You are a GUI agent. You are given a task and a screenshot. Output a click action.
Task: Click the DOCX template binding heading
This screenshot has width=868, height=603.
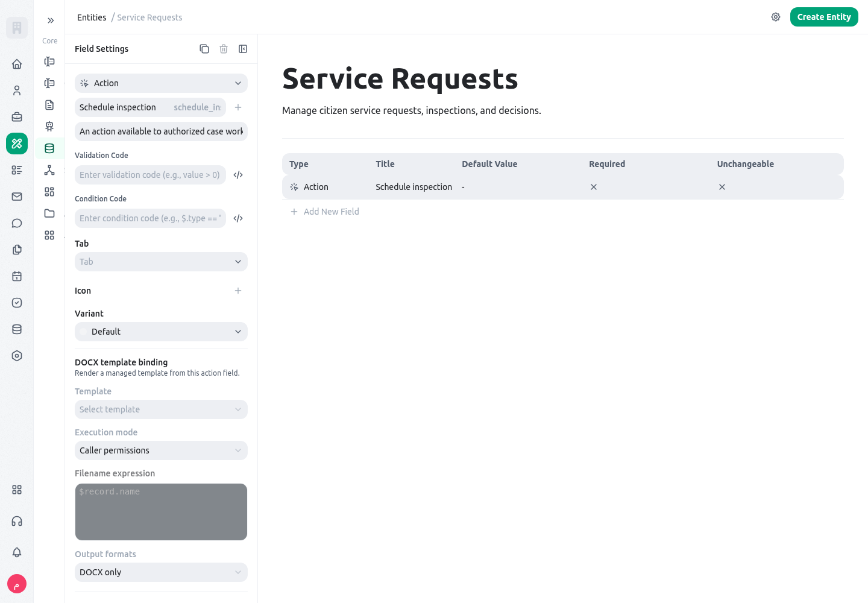point(121,362)
